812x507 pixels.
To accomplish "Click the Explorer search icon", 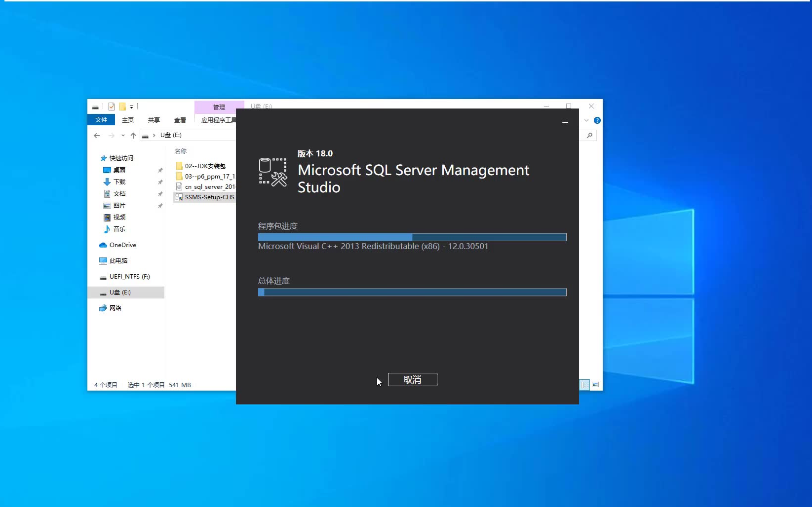I will (589, 135).
